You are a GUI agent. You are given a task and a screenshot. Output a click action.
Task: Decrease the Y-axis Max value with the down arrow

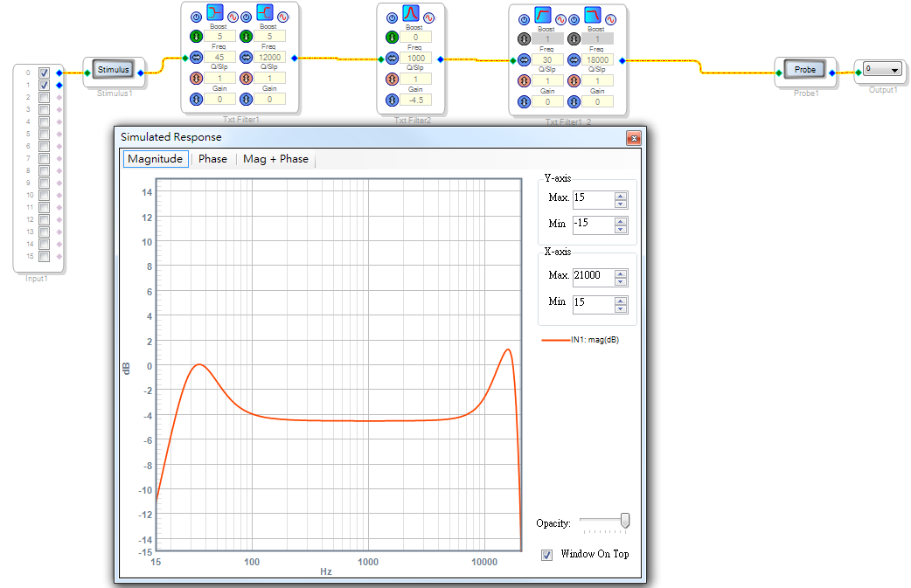tap(621, 204)
